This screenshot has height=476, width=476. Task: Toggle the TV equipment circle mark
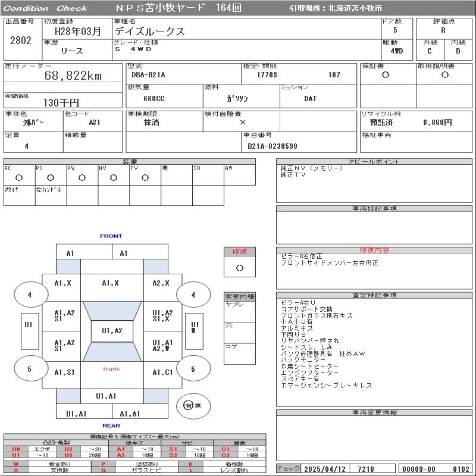(145, 177)
